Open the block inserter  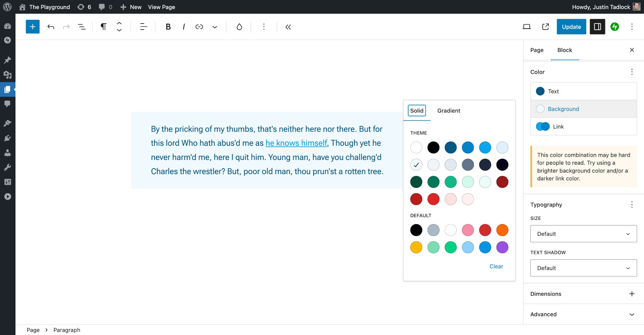pos(32,27)
